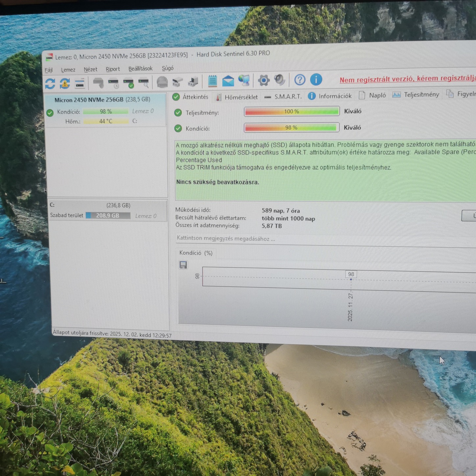The height and width of the screenshot is (476, 476).
Task: Click the '2025. 11. 27.' chart date label
Action: pyautogui.click(x=350, y=307)
